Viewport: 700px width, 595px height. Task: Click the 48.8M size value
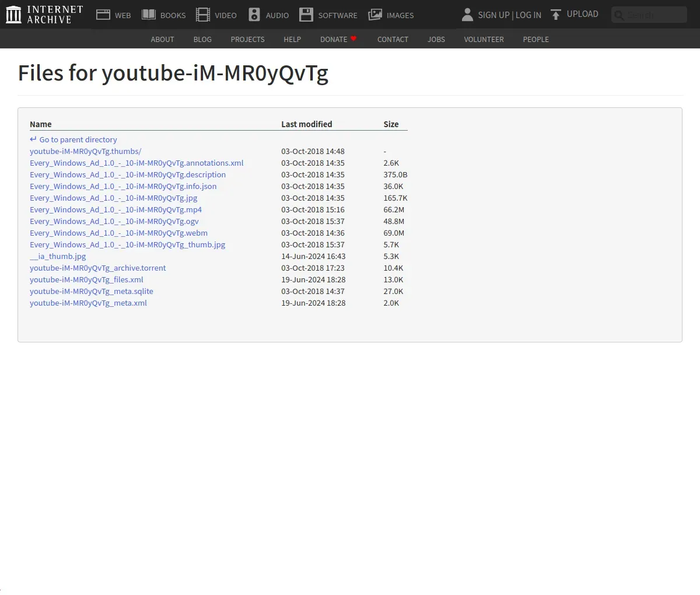pyautogui.click(x=394, y=221)
